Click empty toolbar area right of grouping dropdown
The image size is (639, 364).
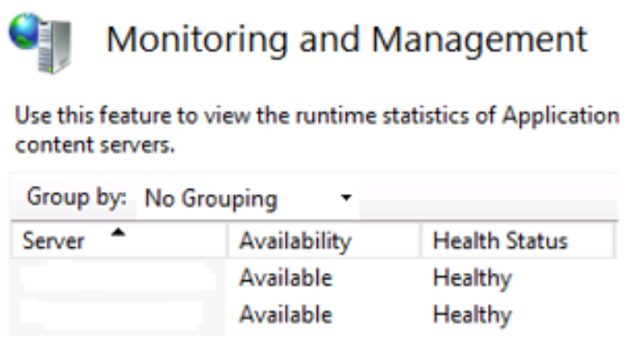[490, 199]
